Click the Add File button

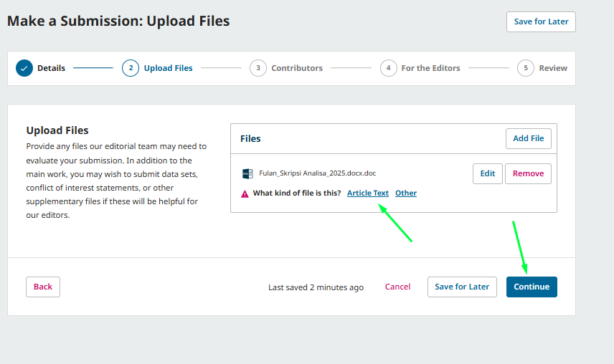point(528,138)
